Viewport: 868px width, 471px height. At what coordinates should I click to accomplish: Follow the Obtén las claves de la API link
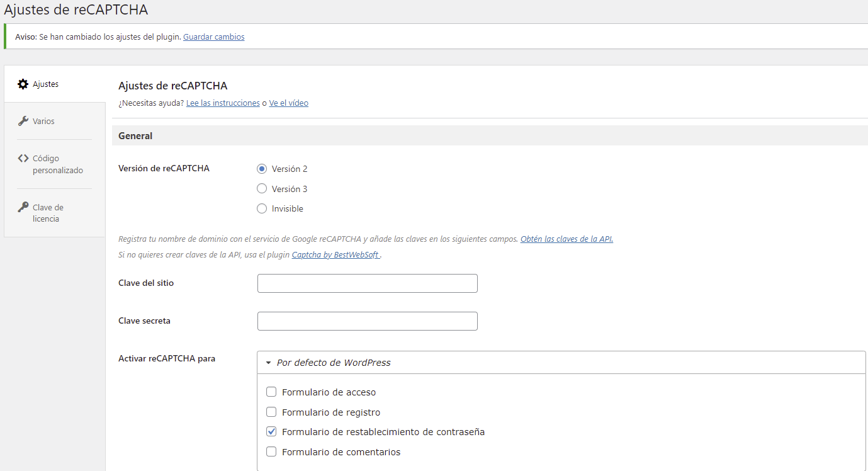[566, 239]
